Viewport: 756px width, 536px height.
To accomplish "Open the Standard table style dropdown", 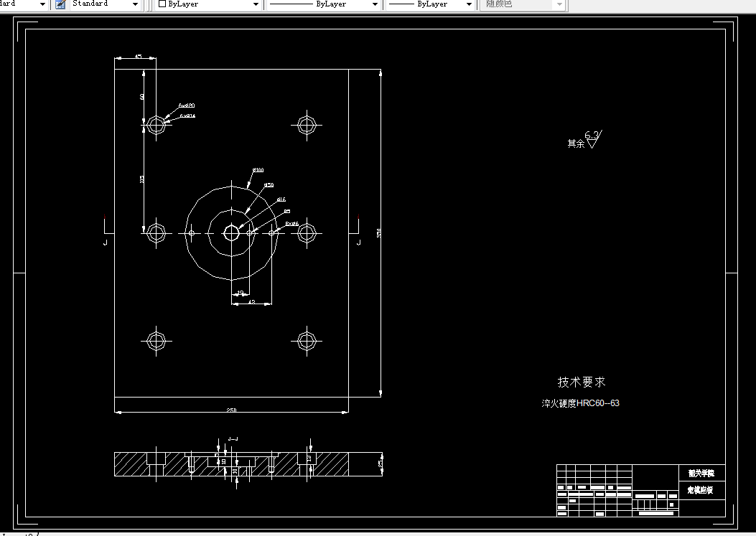I will pyautogui.click(x=136, y=4).
